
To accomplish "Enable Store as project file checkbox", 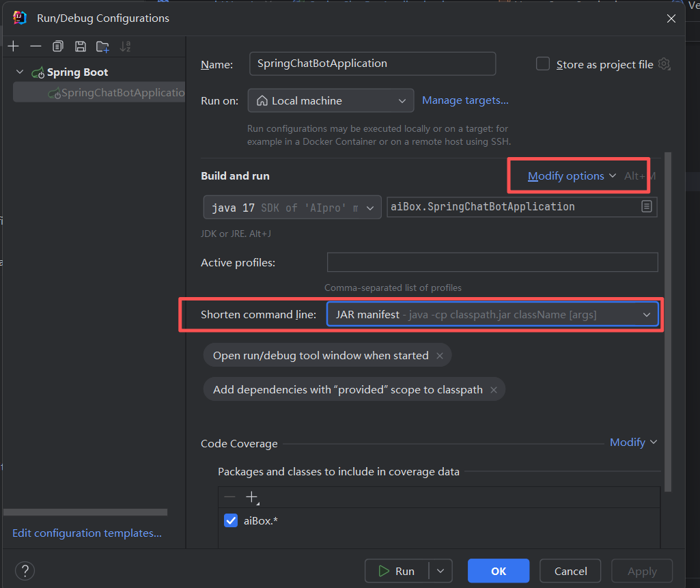I will coord(543,64).
